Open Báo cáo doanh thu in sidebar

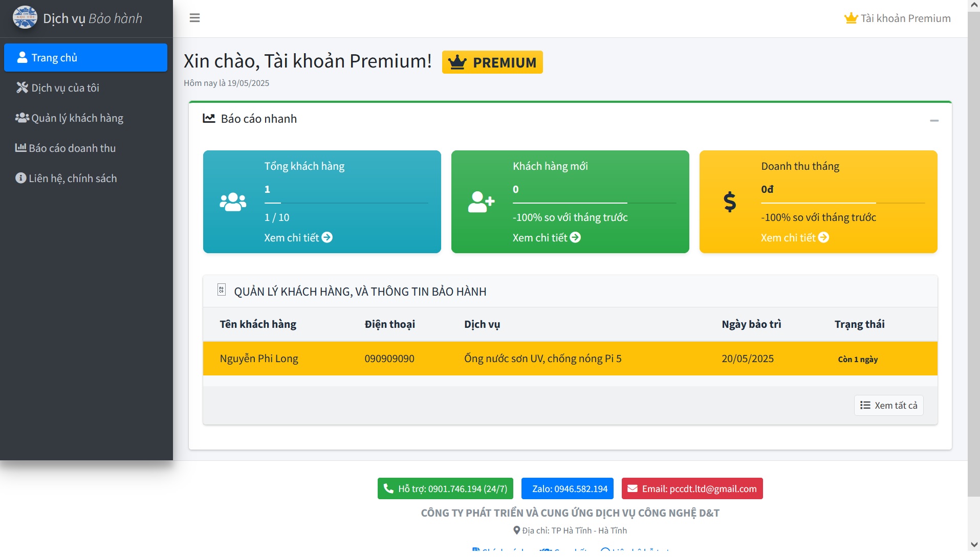click(72, 148)
